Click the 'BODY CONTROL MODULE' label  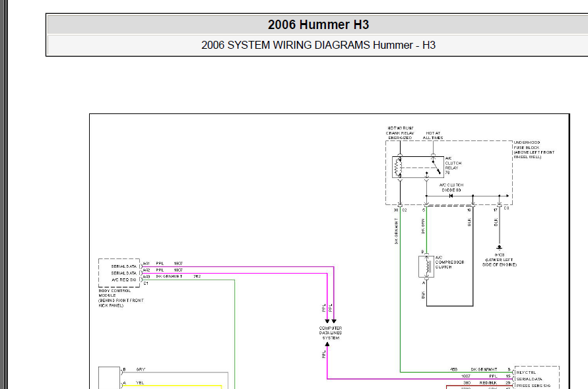tap(121, 298)
